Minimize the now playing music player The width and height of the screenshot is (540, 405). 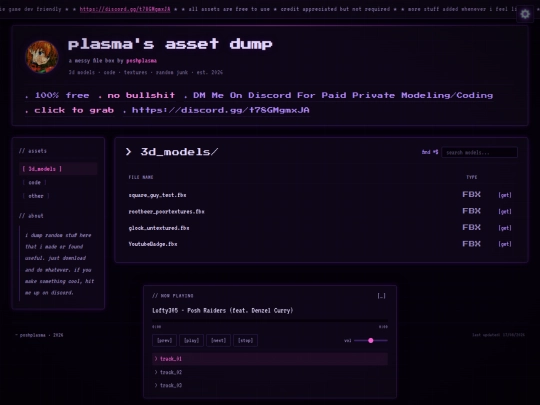coord(381,296)
